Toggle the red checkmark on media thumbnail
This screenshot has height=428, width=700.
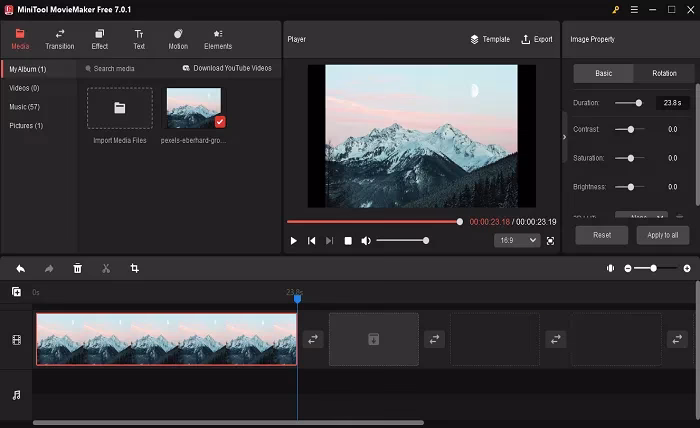coord(220,121)
